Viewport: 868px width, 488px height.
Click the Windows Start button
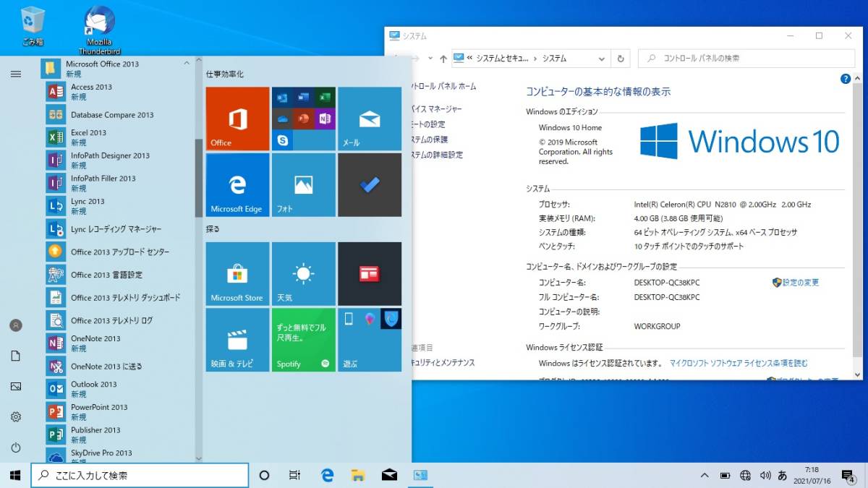(14, 475)
